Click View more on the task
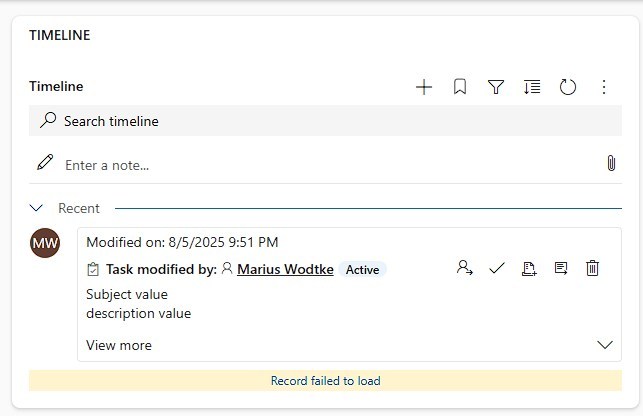Viewport: 643px width, 416px height. click(119, 345)
